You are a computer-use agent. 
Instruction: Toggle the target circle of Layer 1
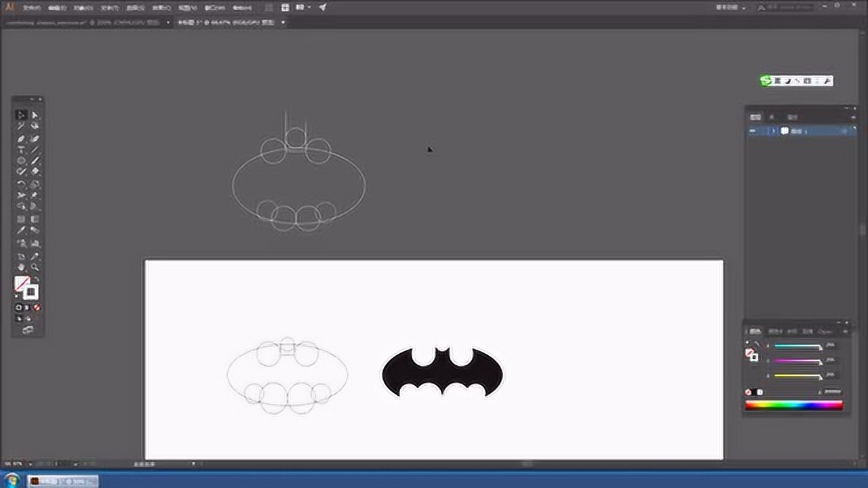[x=844, y=131]
